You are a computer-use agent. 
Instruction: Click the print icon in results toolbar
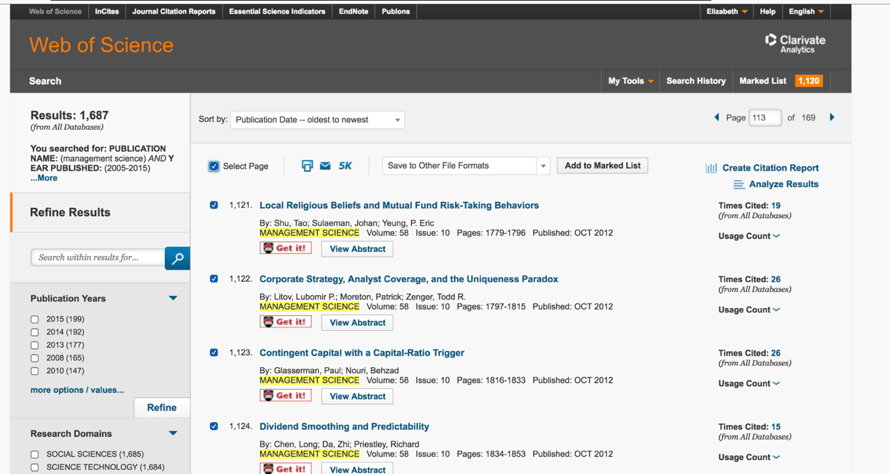pyautogui.click(x=307, y=166)
